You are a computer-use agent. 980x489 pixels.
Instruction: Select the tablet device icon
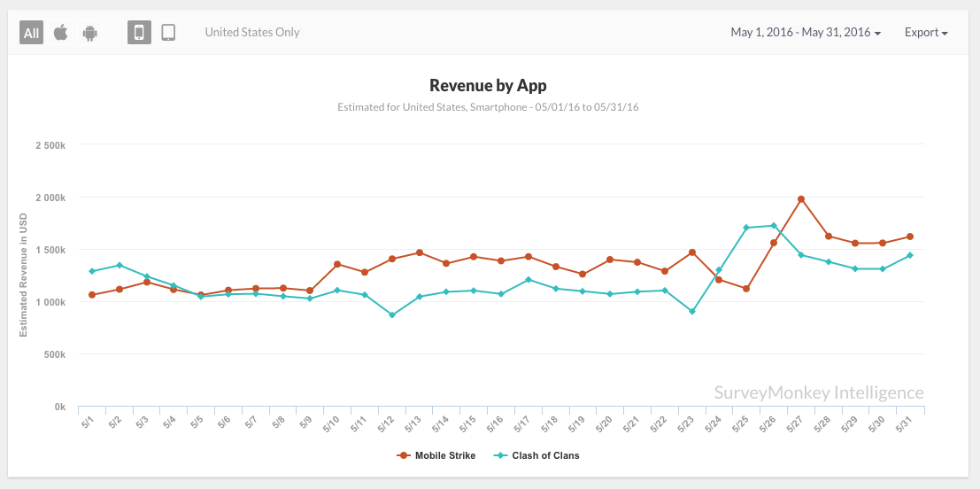(168, 33)
